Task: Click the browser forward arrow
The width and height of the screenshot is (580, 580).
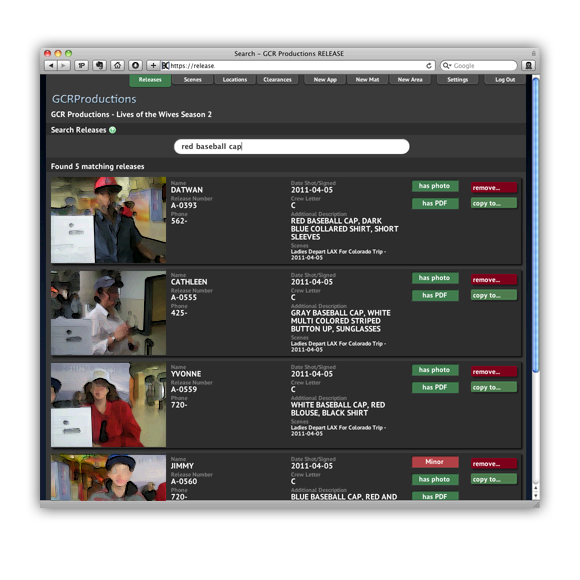Action: point(64,65)
